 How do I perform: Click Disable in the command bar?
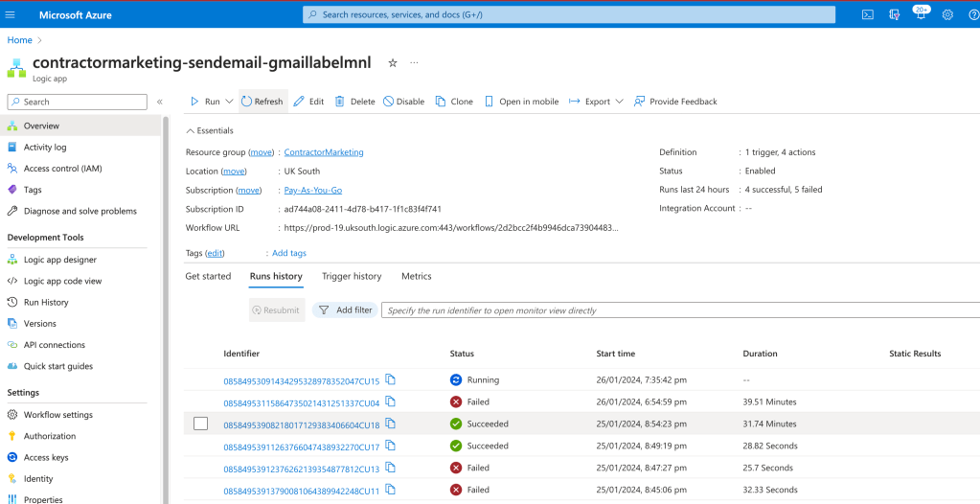tap(403, 102)
